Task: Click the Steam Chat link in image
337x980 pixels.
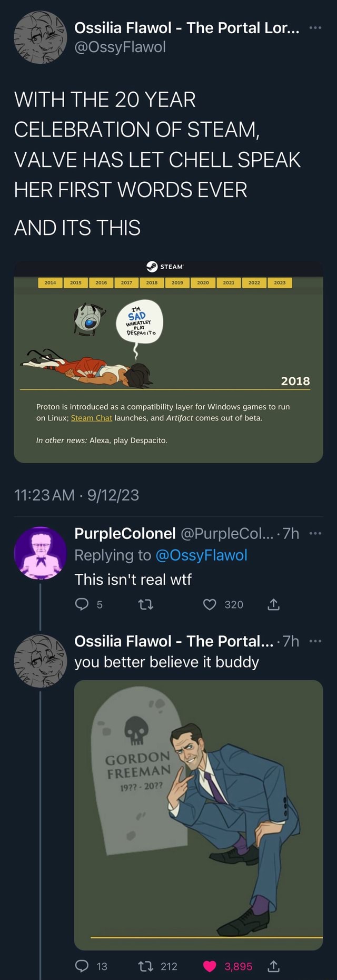Action: pos(92,418)
